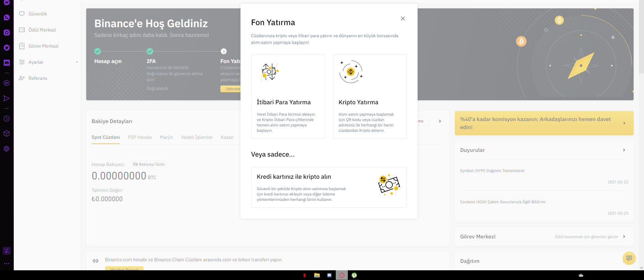The width and height of the screenshot is (644, 280).
Task: Open the commission referral banner chevron
Action: click(624, 123)
